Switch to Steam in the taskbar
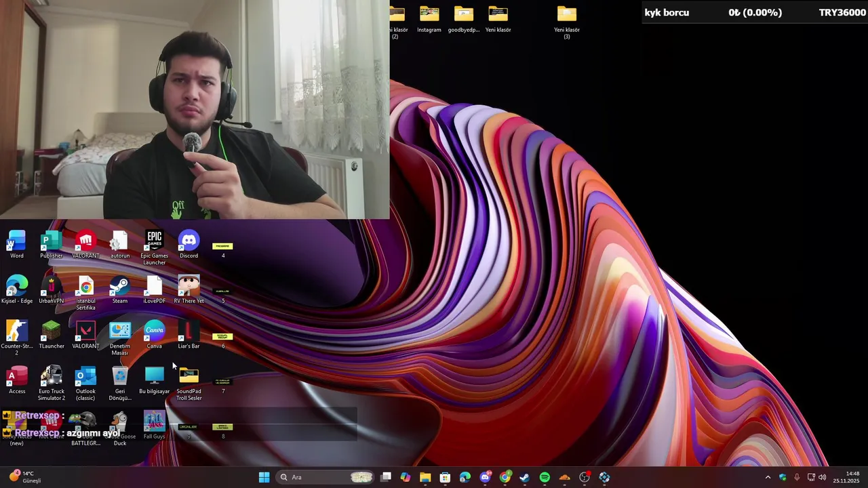The image size is (868, 488). coord(525,477)
